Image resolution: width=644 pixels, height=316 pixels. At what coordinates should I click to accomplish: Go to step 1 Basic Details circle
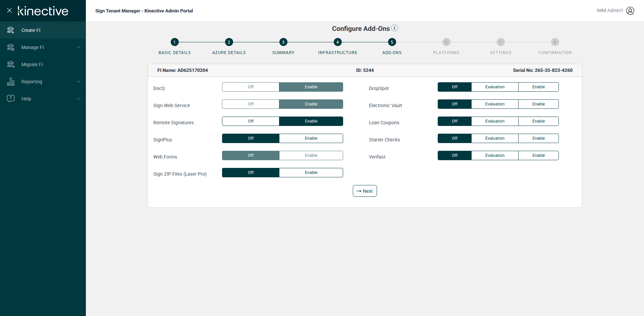(174, 42)
